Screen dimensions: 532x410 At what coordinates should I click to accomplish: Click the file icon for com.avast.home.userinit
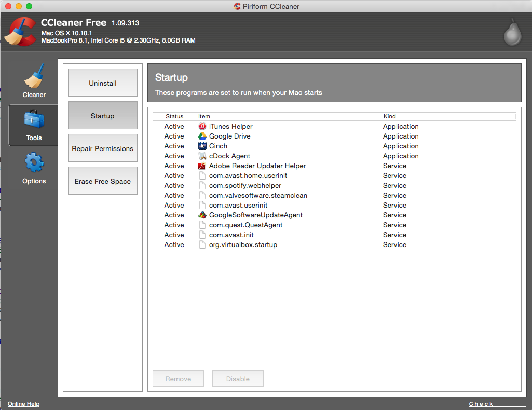point(202,175)
